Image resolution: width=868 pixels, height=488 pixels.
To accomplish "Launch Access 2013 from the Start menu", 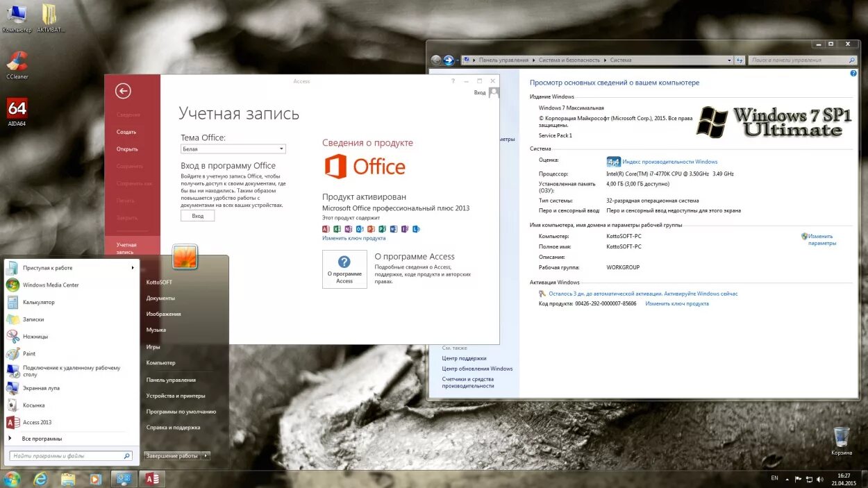I will click(x=72, y=422).
